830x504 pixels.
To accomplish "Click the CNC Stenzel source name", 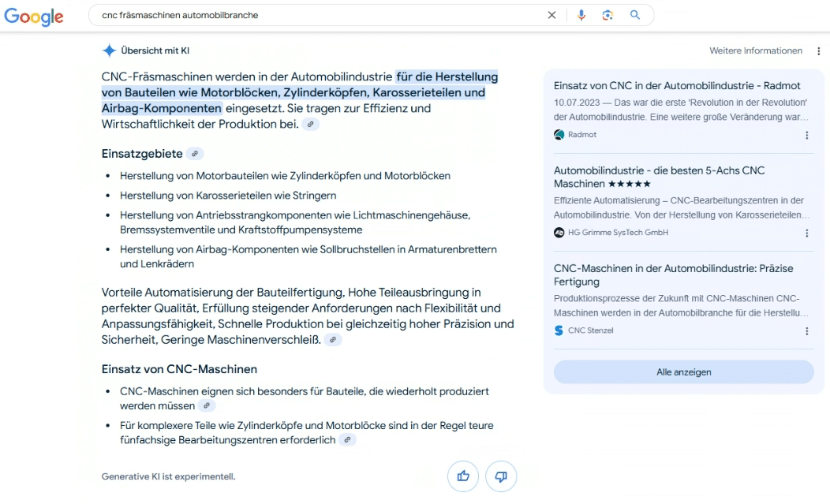I will click(591, 331).
